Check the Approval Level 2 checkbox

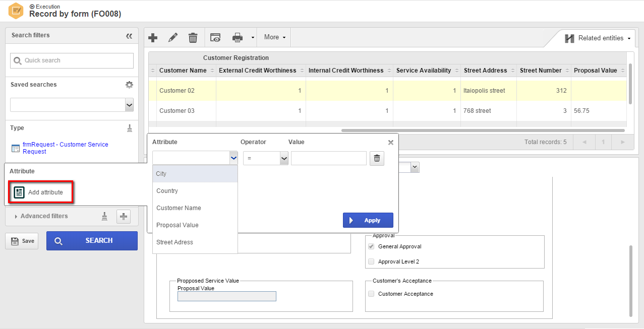click(371, 261)
